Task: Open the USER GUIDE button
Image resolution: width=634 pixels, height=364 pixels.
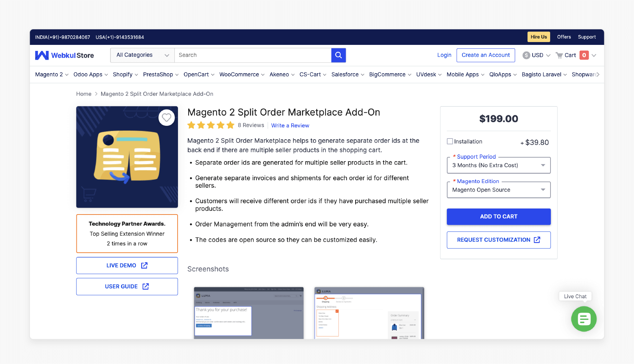Action: point(127,287)
